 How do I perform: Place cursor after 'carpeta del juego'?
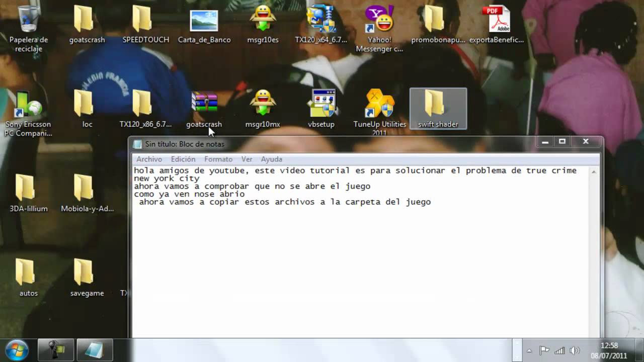pos(432,202)
